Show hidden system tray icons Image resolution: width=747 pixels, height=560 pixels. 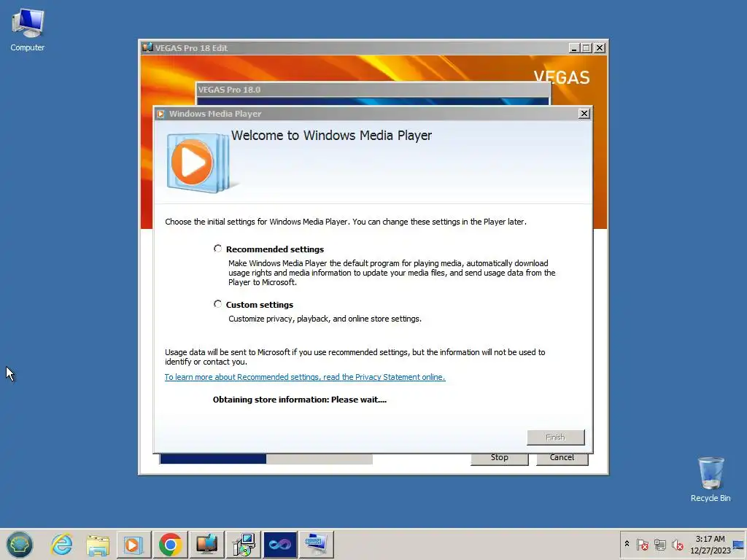[627, 544]
